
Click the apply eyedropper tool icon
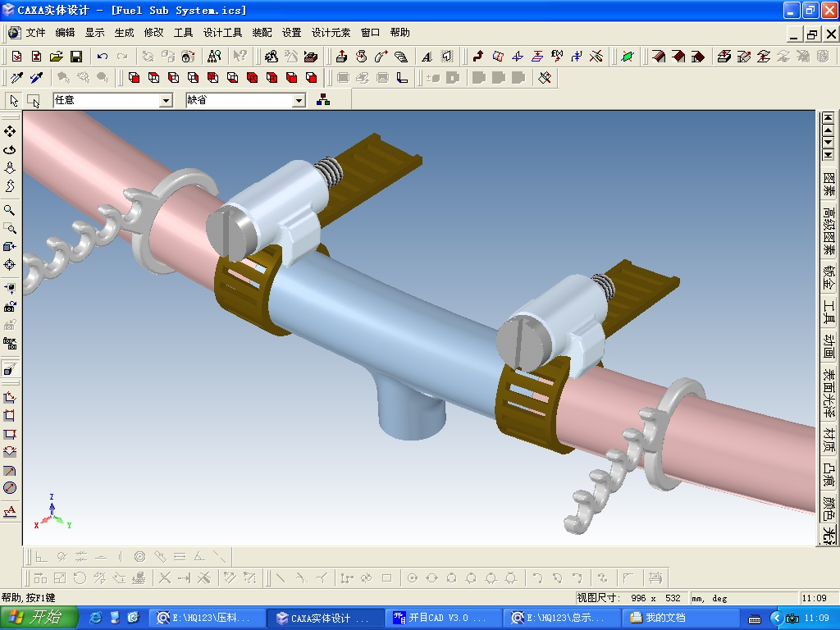(36, 78)
